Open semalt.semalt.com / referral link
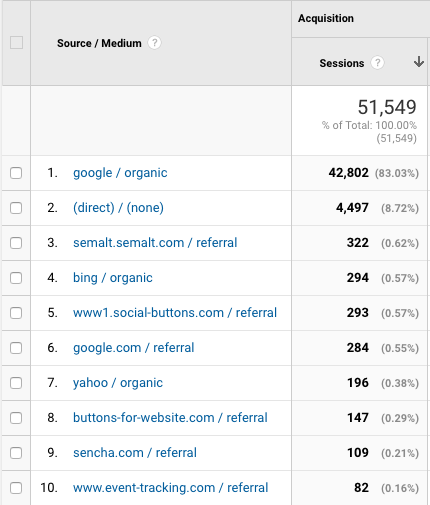This screenshot has height=505, width=430. click(155, 243)
